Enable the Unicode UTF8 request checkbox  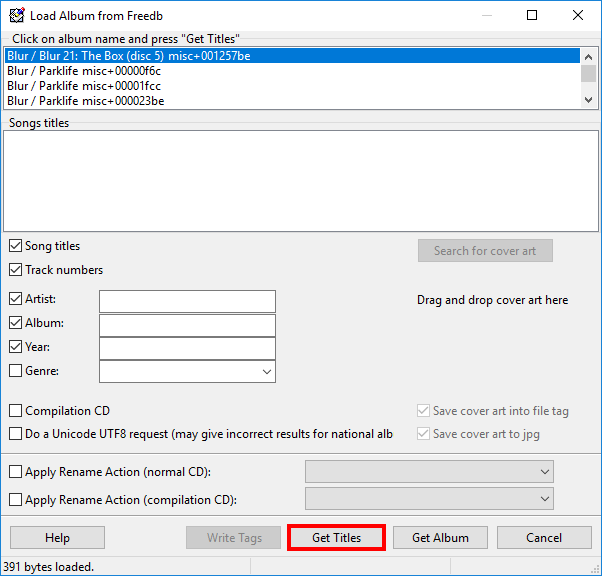(15, 434)
